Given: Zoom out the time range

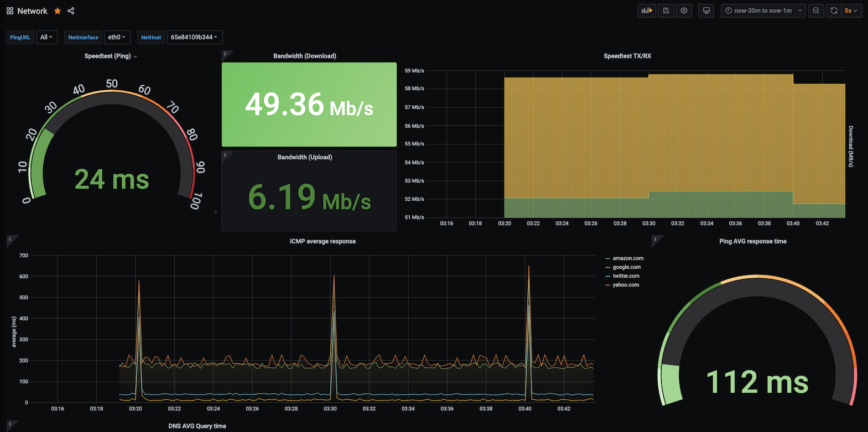Looking at the screenshot, I should pyautogui.click(x=816, y=11).
